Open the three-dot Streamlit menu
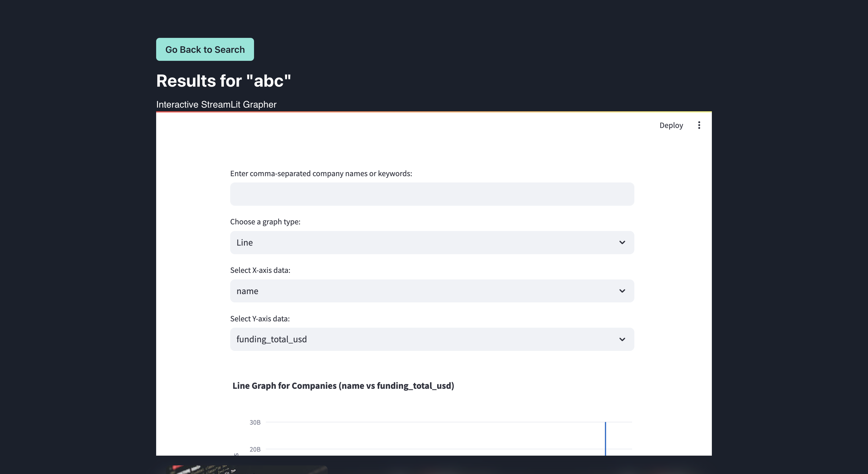The image size is (868, 474). pos(699,125)
